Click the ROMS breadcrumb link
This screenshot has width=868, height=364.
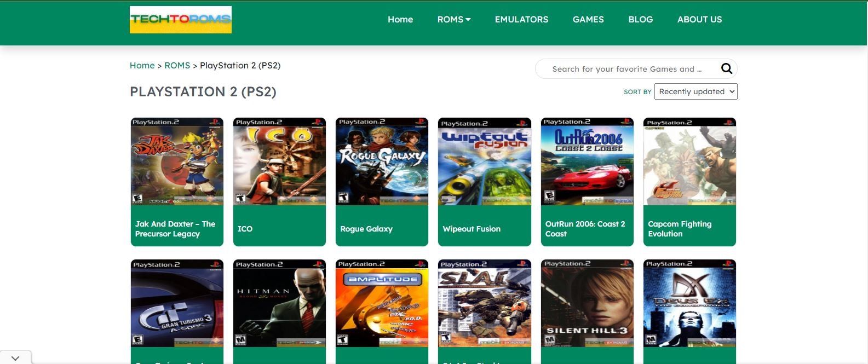tap(177, 65)
